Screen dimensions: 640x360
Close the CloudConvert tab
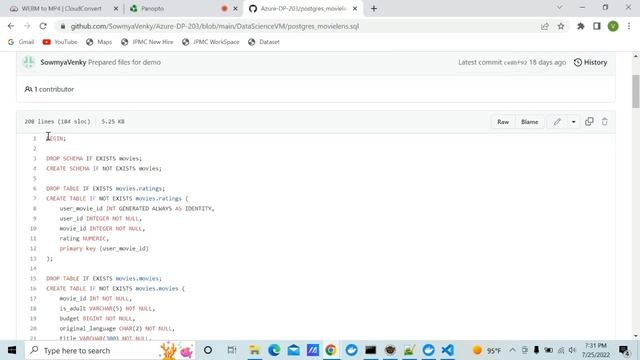(x=116, y=9)
